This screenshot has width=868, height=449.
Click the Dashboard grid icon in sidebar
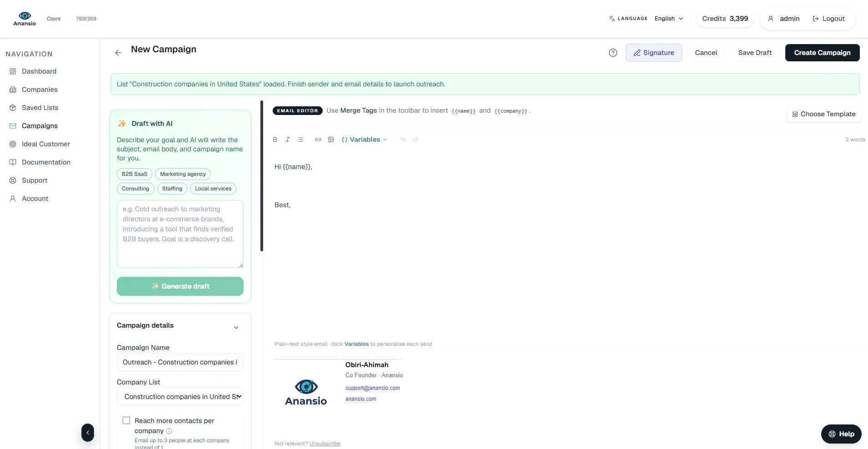tap(13, 71)
